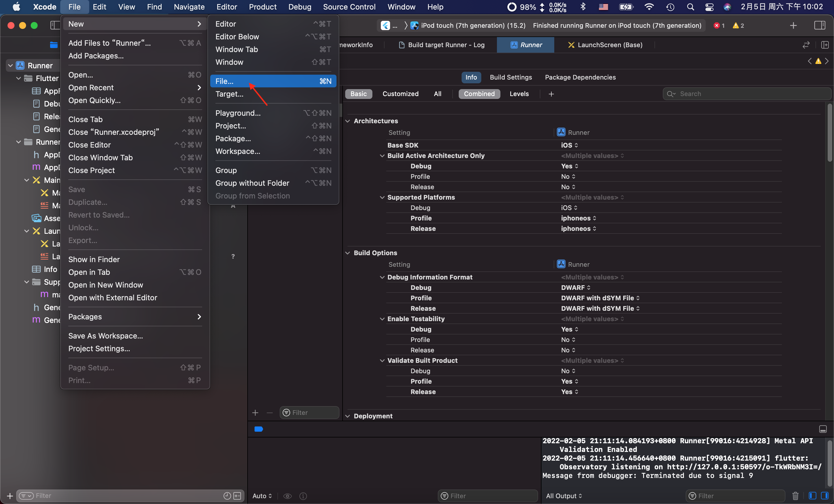Collapse the Architectures section

(348, 121)
